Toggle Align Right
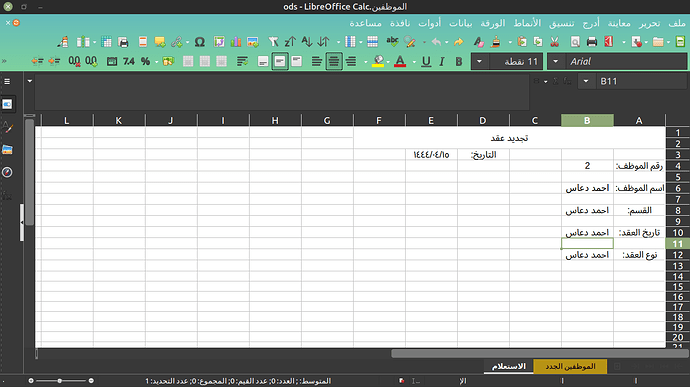The height and width of the screenshot is (387, 690). point(351,61)
